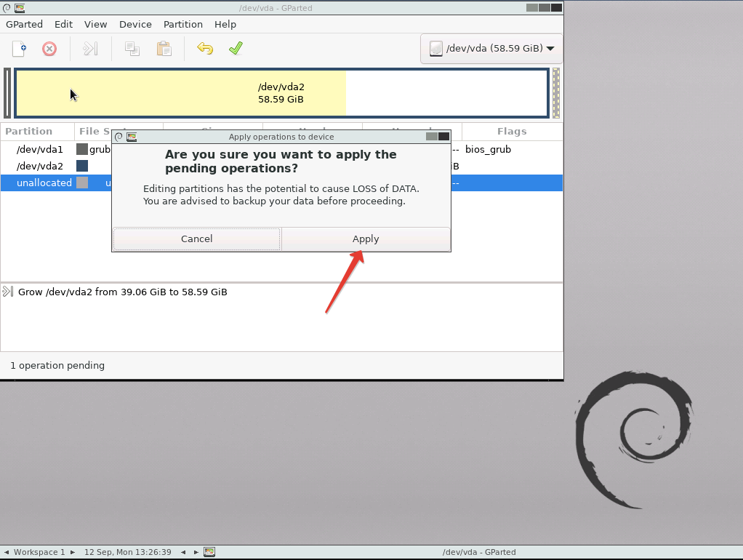
Task: Select the Copy partition icon
Action: pyautogui.click(x=132, y=49)
